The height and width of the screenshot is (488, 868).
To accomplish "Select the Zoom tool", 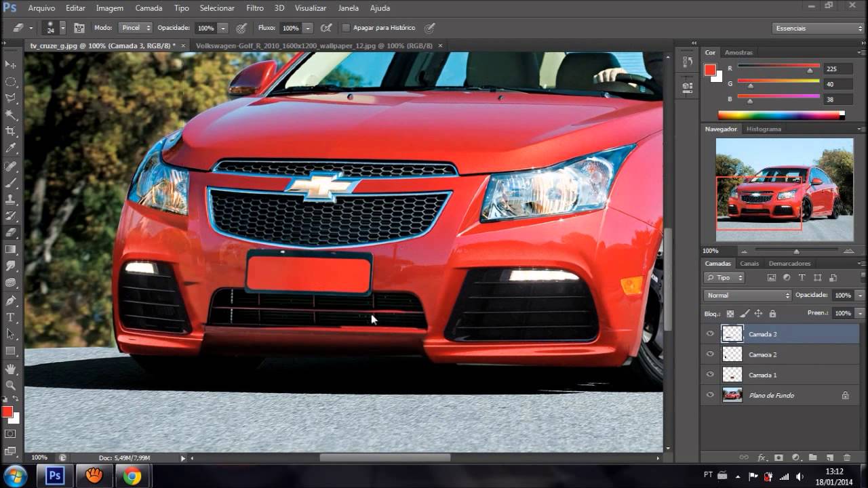I will point(11,385).
